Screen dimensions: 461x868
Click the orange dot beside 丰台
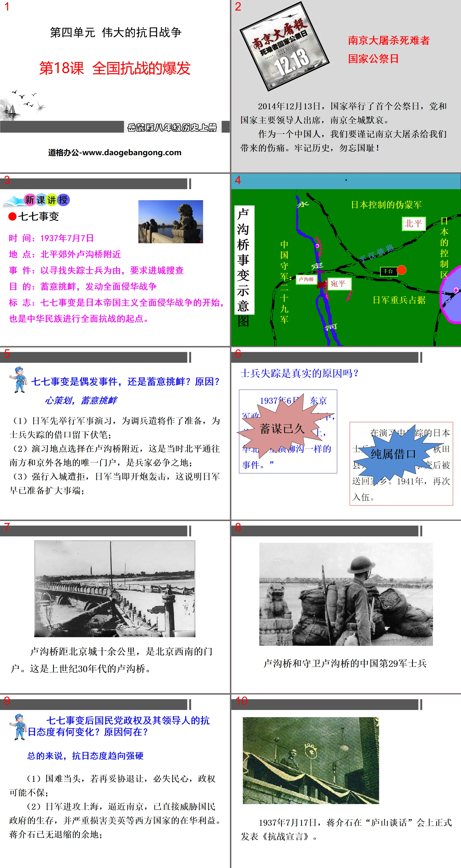[402, 270]
